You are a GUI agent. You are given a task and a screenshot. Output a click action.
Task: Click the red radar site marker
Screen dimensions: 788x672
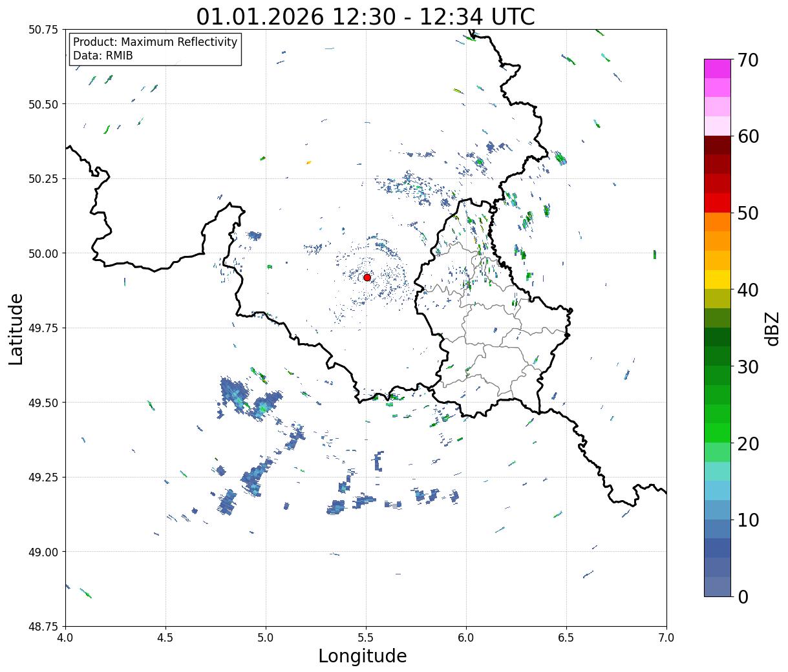pyautogui.click(x=367, y=277)
